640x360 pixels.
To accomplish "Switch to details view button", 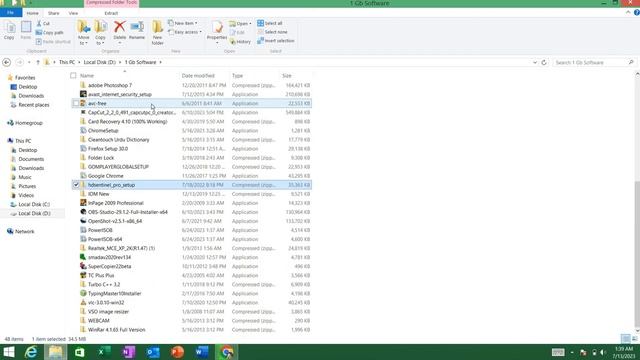I will coord(625,339).
